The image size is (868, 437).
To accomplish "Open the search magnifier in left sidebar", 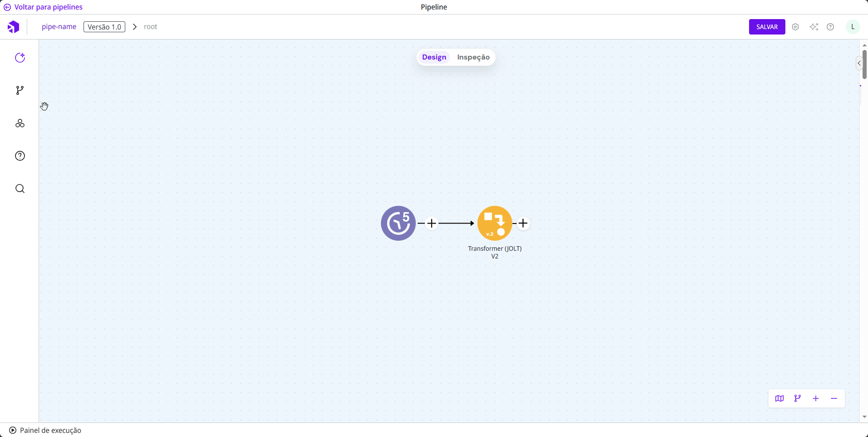I will coord(20,189).
